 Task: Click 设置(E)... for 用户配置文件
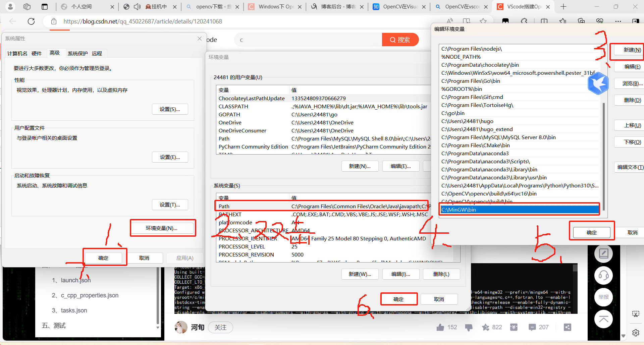coord(170,157)
